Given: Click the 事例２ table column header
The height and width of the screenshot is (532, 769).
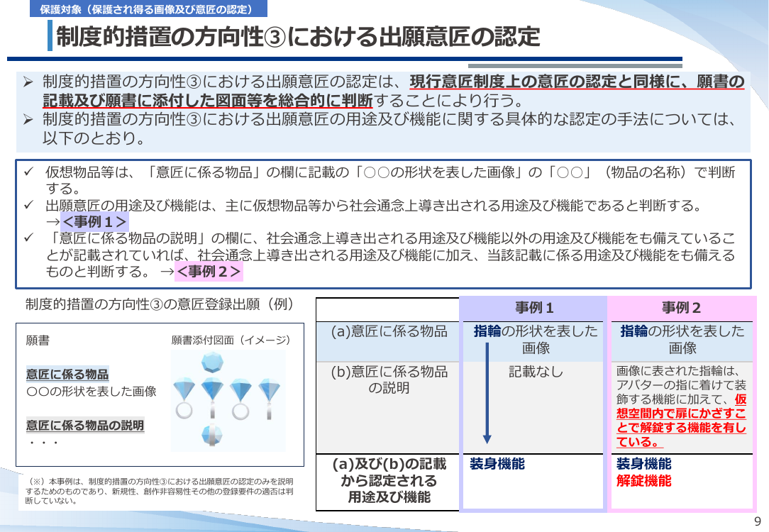Looking at the screenshot, I should pos(681,308).
